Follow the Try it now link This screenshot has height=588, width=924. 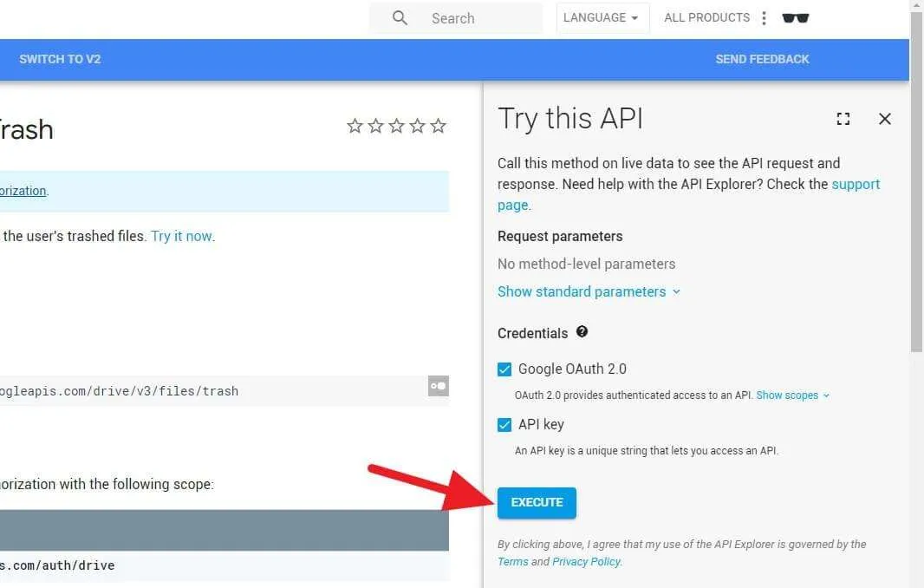tap(181, 236)
